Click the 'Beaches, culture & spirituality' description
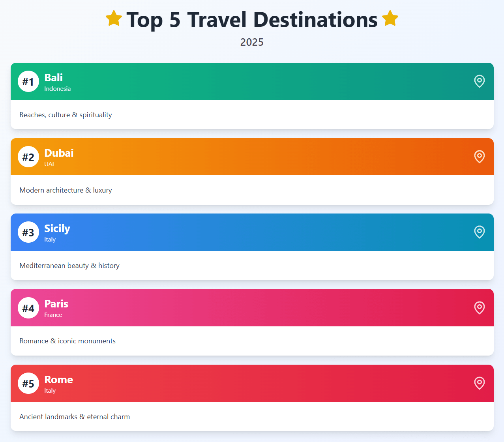The height and width of the screenshot is (442, 504). (66, 115)
